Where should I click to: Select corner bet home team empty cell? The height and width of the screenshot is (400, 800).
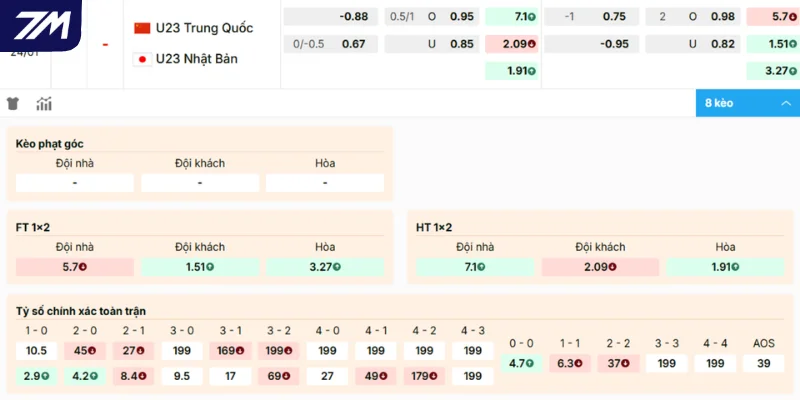coord(75,183)
